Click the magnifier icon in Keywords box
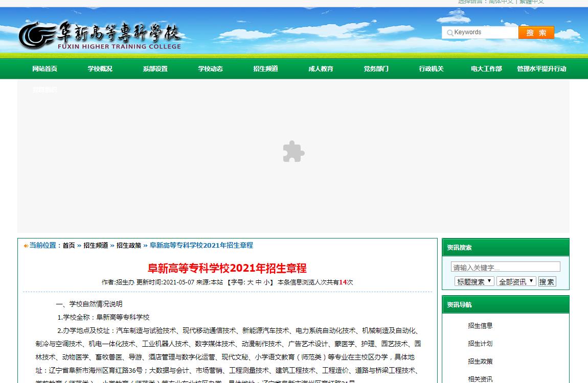 [450, 33]
